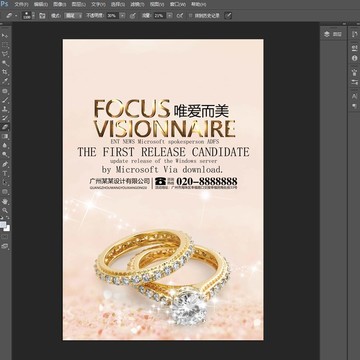Select the Eraser tool in the toolbox
360x360 pixels.
tap(5, 127)
